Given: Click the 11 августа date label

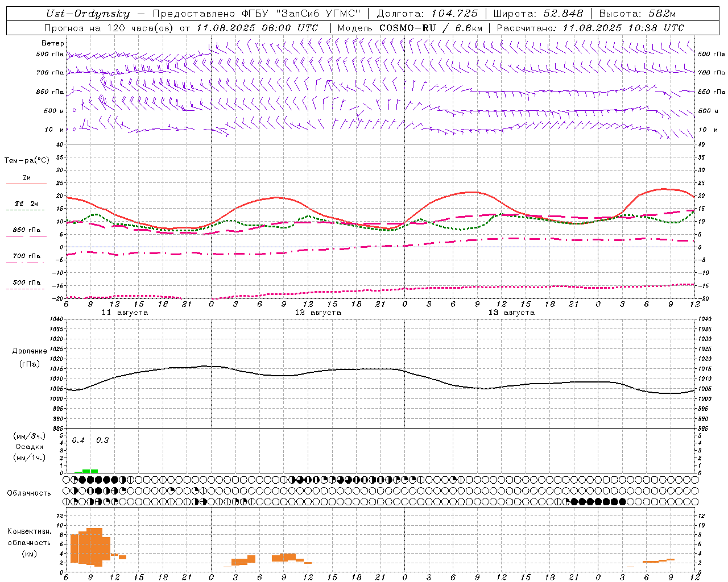Looking at the screenshot, I should (x=125, y=313).
